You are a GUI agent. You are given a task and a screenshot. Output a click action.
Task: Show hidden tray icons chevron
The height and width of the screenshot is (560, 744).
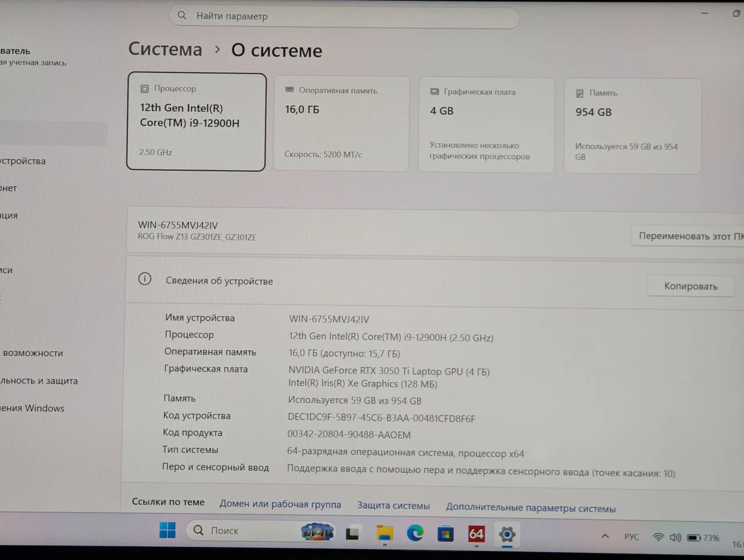[x=605, y=536]
